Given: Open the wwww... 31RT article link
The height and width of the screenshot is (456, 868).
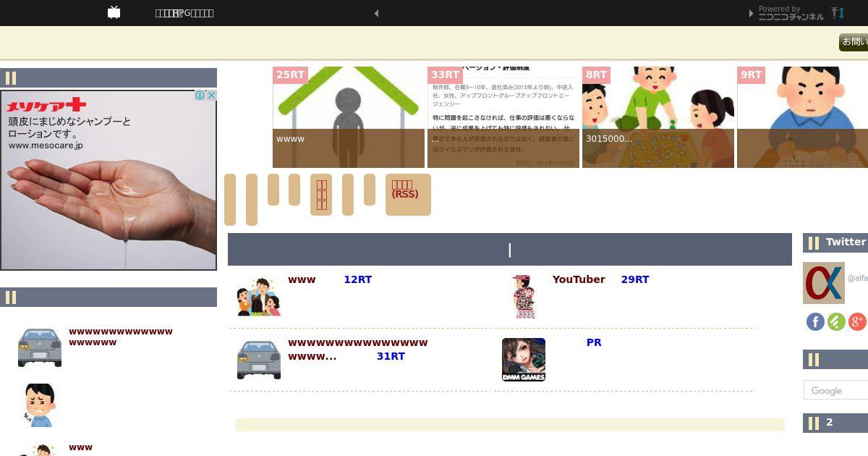Looking at the screenshot, I should click(358, 349).
